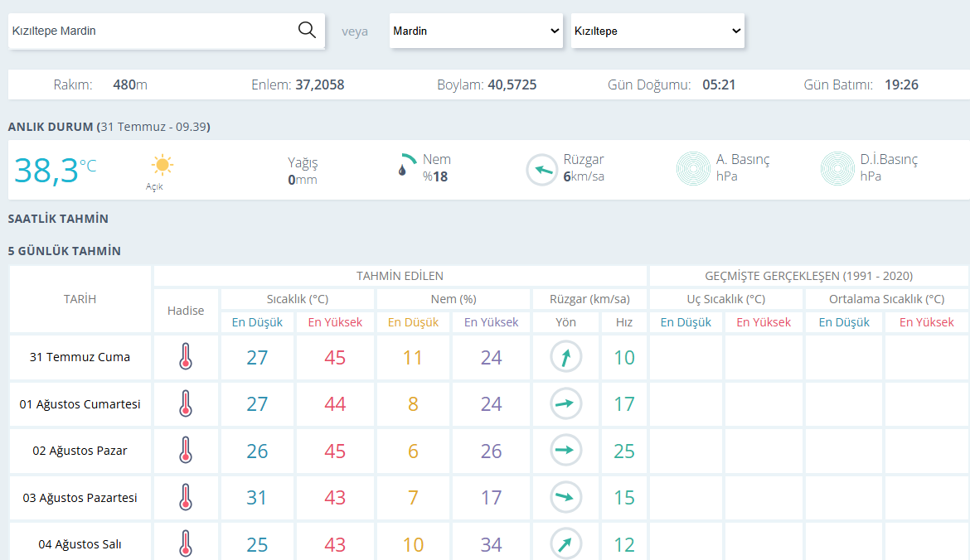The width and height of the screenshot is (970, 560).
Task: Click the A. Basınç pressure rings icon
Action: [693, 168]
